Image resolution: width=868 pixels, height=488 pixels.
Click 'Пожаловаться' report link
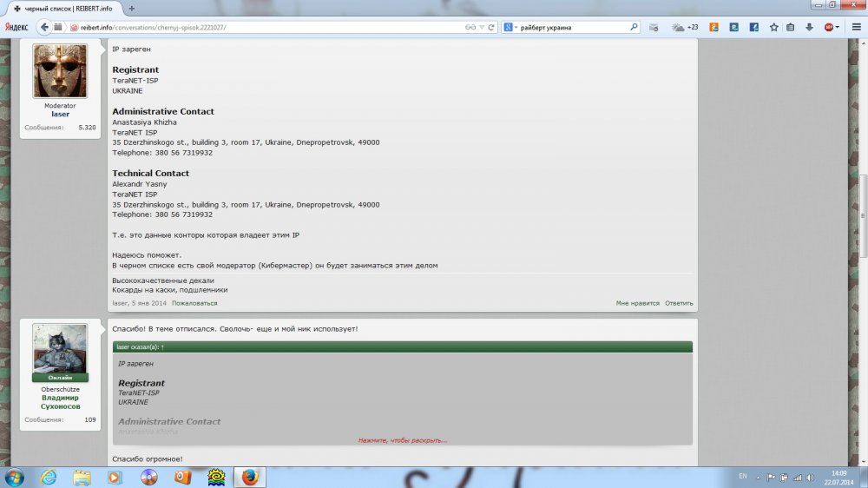(194, 303)
